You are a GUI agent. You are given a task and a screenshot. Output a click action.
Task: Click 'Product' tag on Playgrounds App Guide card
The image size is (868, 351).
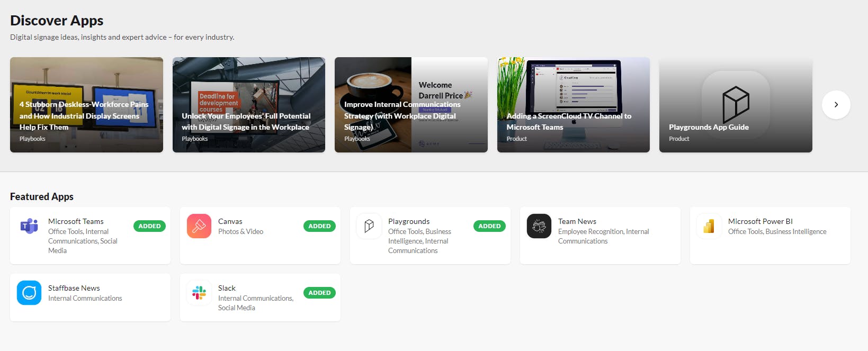coord(679,139)
